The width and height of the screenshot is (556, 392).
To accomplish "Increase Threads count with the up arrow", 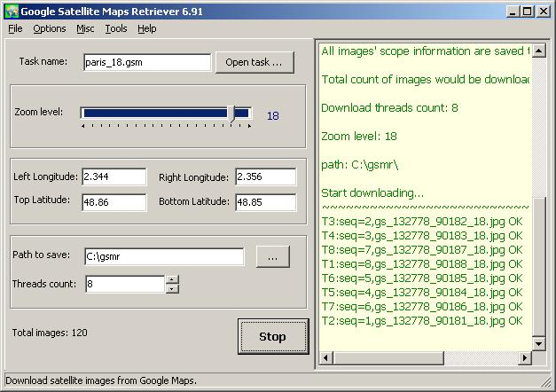I will (x=172, y=279).
